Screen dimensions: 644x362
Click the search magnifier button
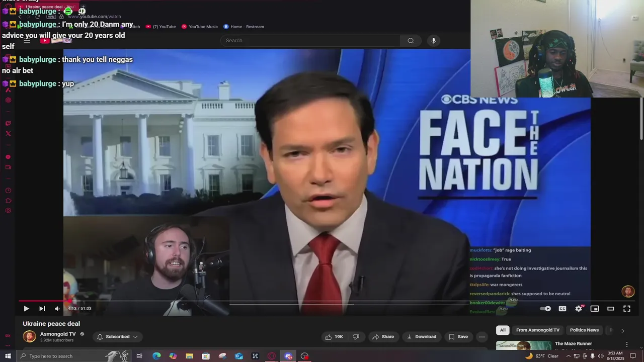(x=411, y=41)
